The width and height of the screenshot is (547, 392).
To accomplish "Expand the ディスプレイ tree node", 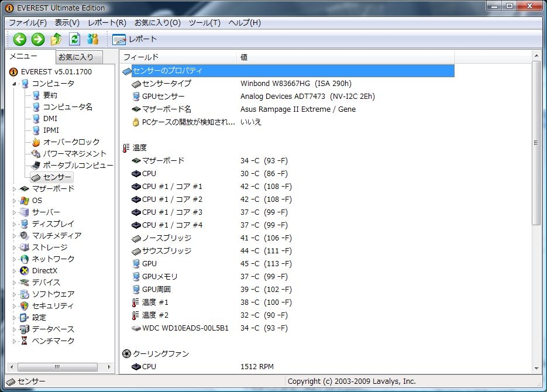I will pyautogui.click(x=14, y=224).
